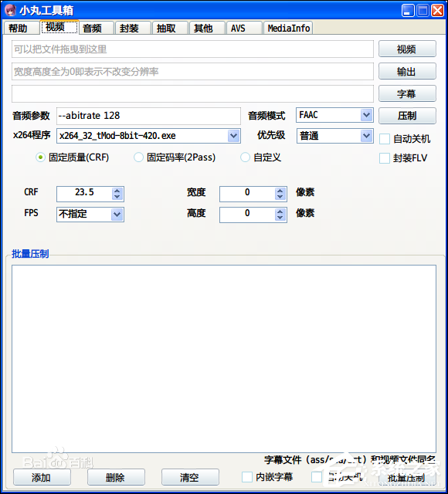Click the 字幕 button

pos(407,93)
